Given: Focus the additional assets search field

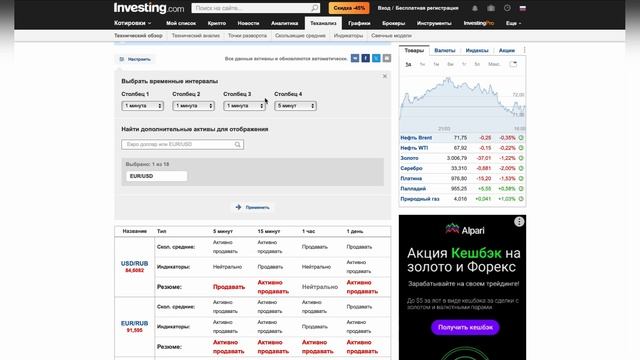Looking at the screenshot, I should point(182,144).
